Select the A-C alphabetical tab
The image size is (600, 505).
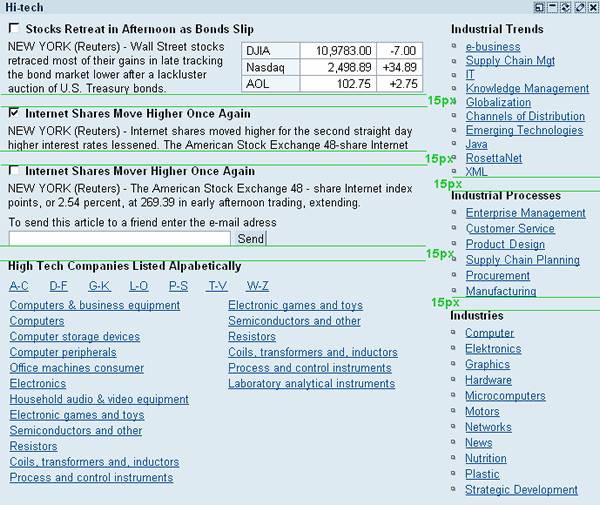pos(19,286)
